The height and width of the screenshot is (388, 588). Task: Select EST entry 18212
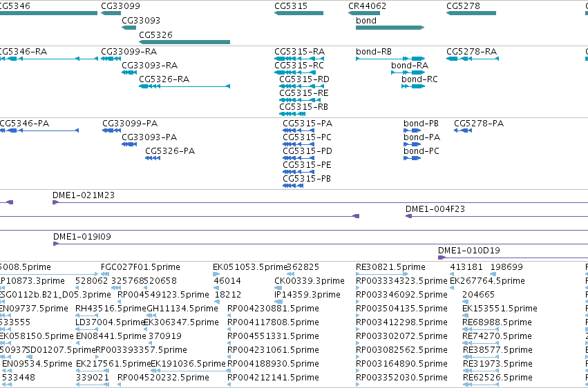tap(228, 295)
